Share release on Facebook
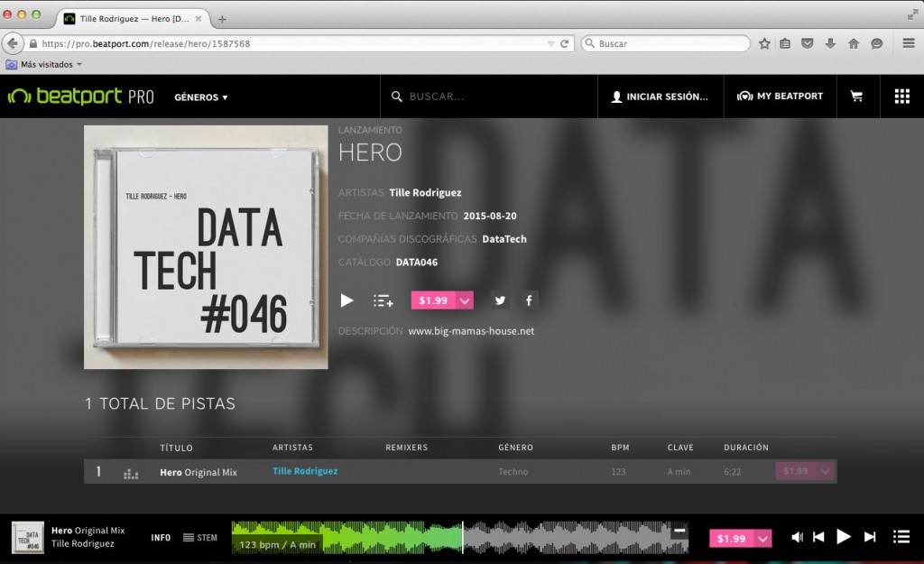This screenshot has width=924, height=564. [529, 300]
